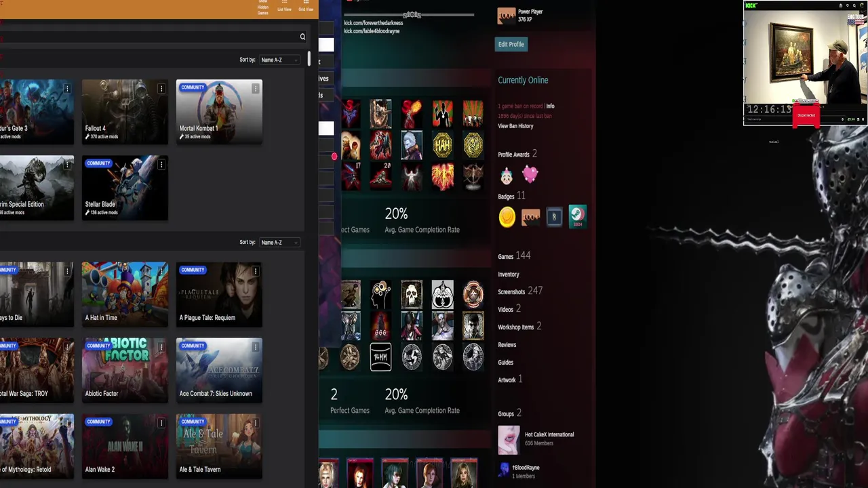Image resolution: width=868 pixels, height=488 pixels.
Task: Open Workshop Items link
Action: point(519,327)
